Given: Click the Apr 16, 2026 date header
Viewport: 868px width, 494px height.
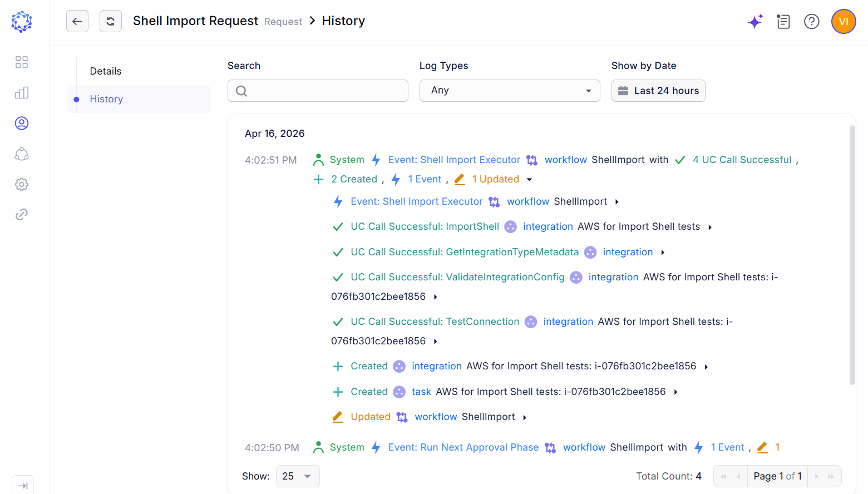Looking at the screenshot, I should (x=275, y=134).
